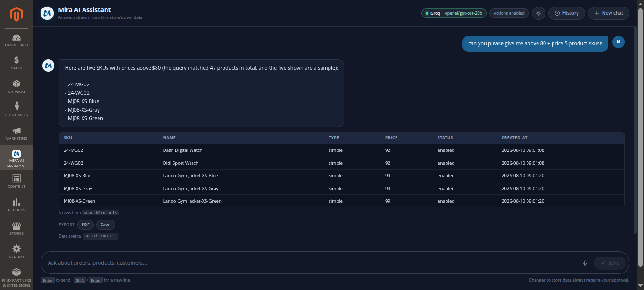This screenshot has height=290, width=644.
Task: Click enabled status in MJ08-XS-Blue row
Action: click(446, 176)
